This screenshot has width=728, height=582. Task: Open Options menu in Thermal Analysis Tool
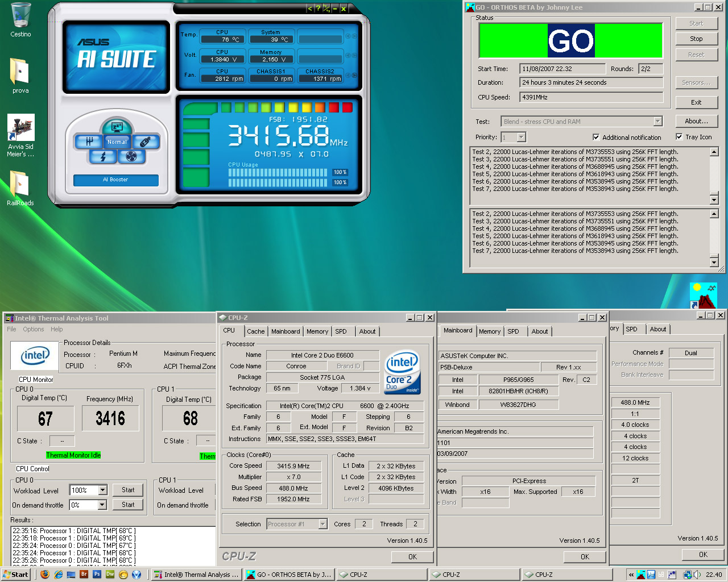34,329
